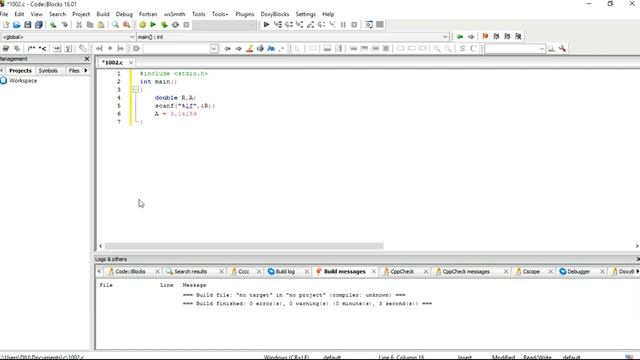Click the Build finished message line
Screen dimensions: 640x360
pyautogui.click(x=307, y=304)
